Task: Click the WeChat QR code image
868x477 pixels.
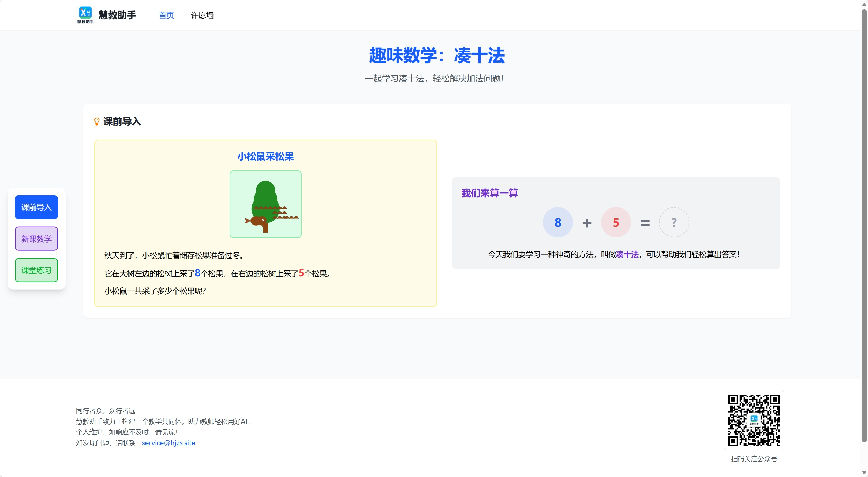Action: pyautogui.click(x=754, y=420)
